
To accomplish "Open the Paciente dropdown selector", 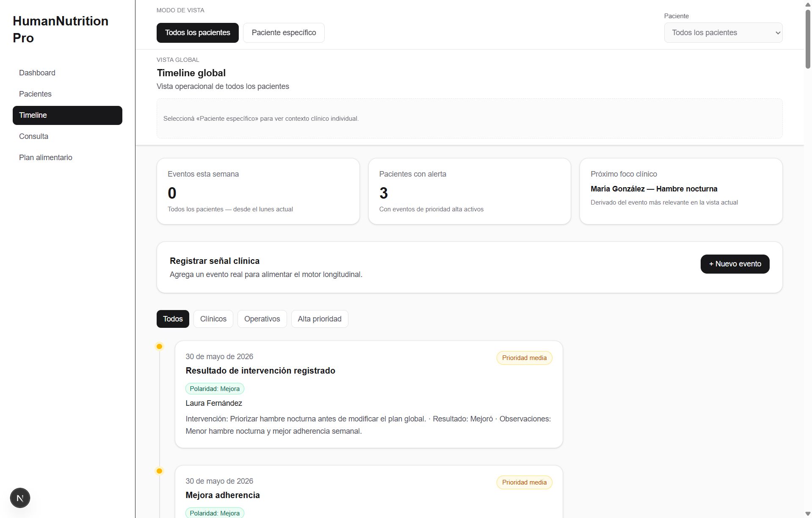I will [x=723, y=33].
